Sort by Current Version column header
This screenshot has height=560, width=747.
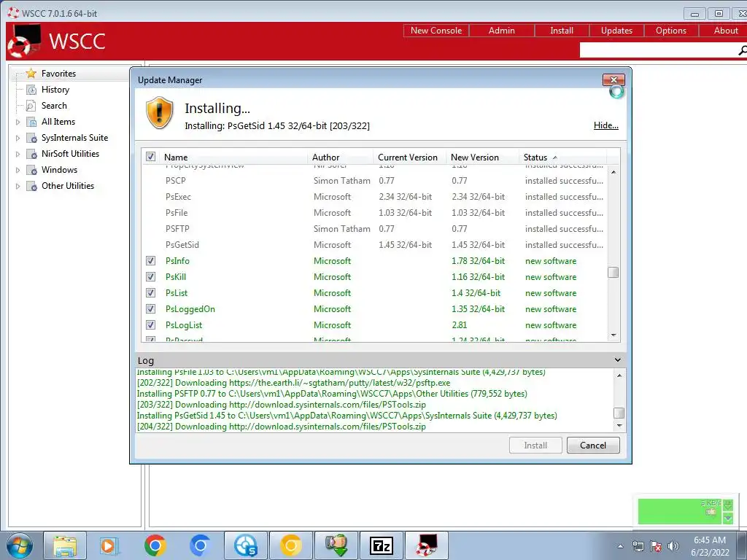pos(410,157)
